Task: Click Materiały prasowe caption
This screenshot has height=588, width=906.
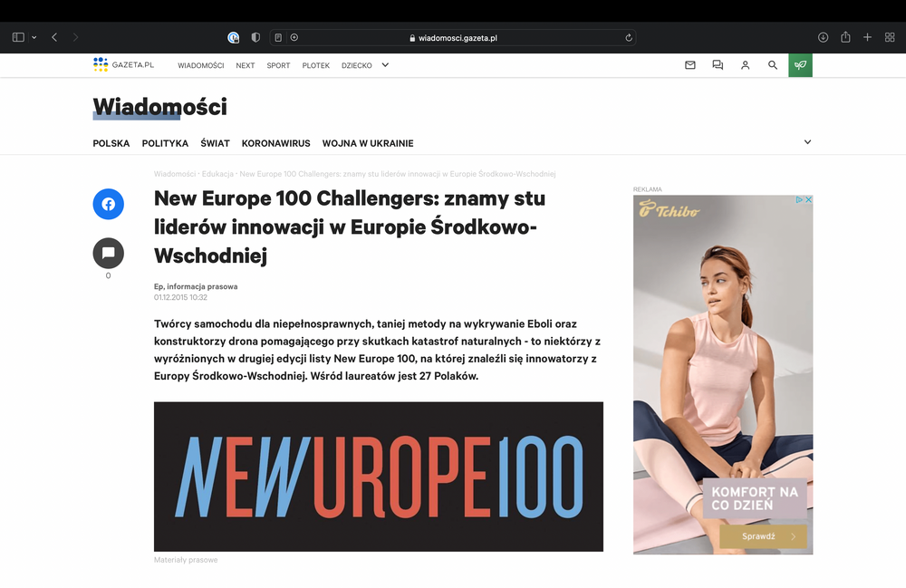Action: tap(186, 560)
